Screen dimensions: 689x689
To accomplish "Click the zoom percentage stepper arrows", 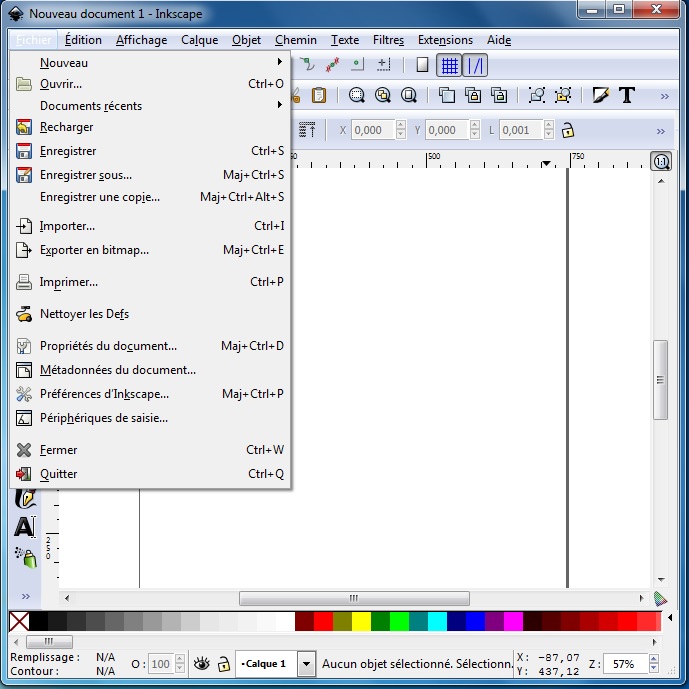I will tap(653, 664).
